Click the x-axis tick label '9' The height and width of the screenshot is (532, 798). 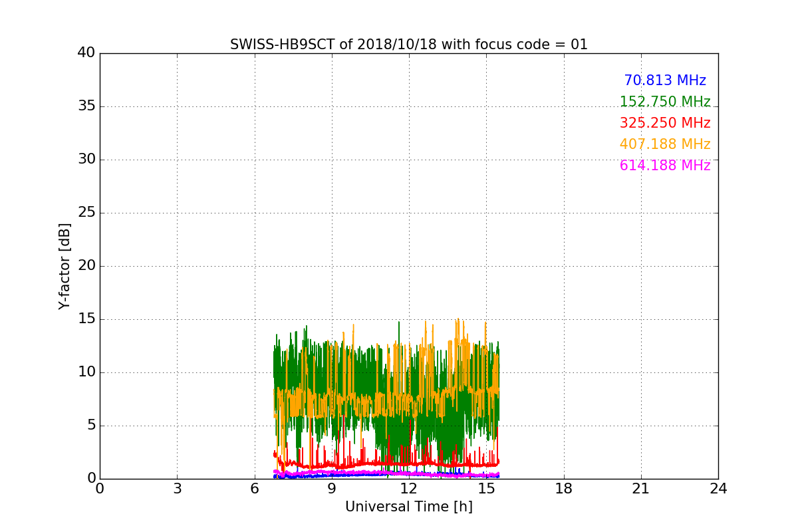[332, 489]
